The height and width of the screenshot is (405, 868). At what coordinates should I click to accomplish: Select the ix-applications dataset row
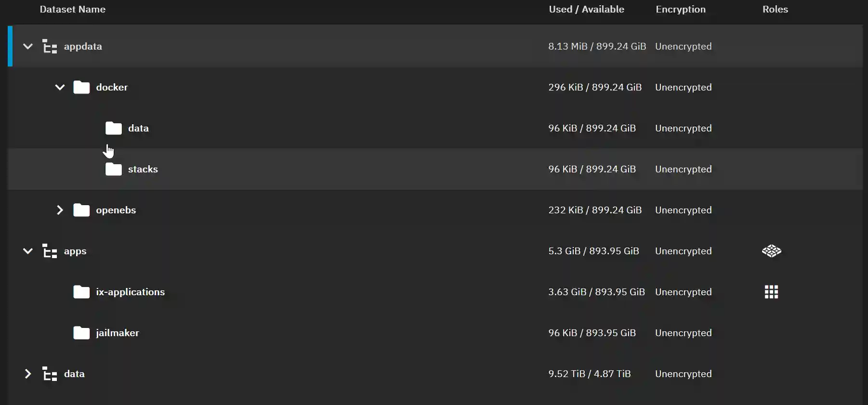(337, 292)
